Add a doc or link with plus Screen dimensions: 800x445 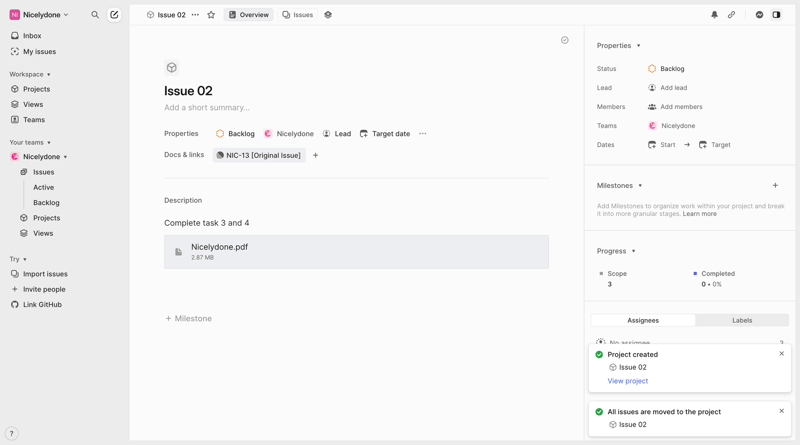click(x=315, y=155)
